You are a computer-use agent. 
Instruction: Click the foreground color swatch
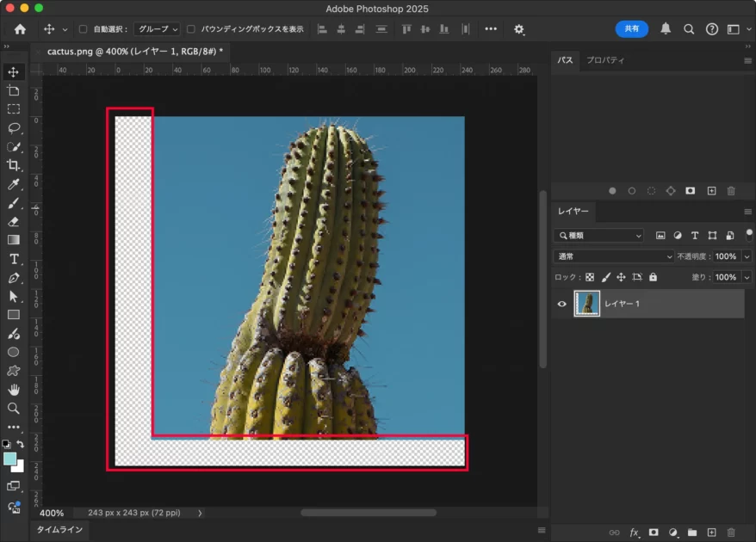(9, 459)
